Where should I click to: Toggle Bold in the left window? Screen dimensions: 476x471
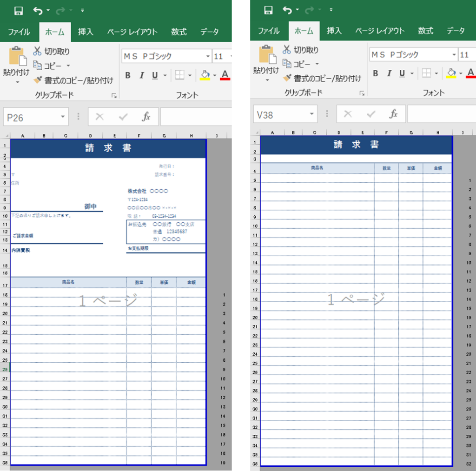[128, 75]
